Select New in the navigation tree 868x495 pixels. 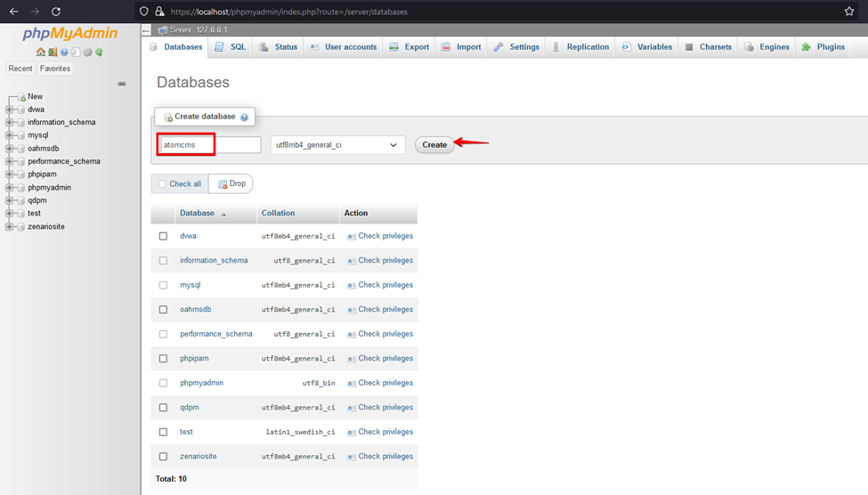(35, 97)
